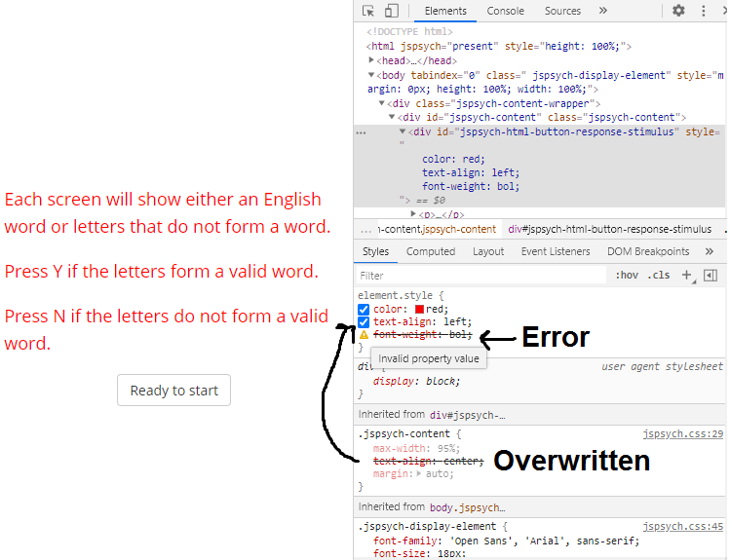Screen dimensions: 730x560
Task: Toggle the computed styles sidebar icon
Action: [x=711, y=276]
